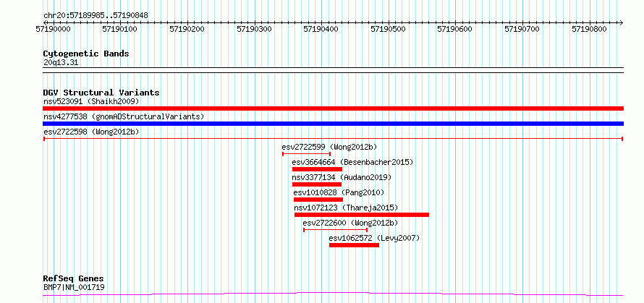
Task: Click ruler position 57190200
Action: coord(187,30)
